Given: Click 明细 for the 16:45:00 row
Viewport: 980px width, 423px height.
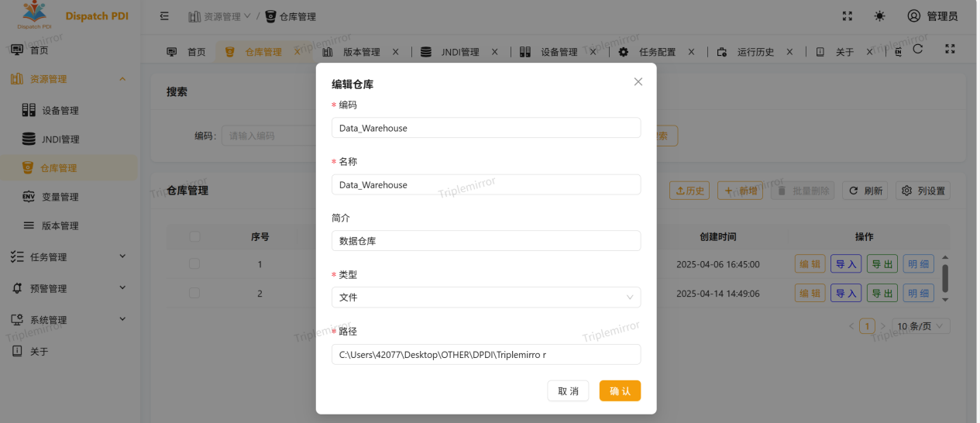Looking at the screenshot, I should [x=918, y=264].
